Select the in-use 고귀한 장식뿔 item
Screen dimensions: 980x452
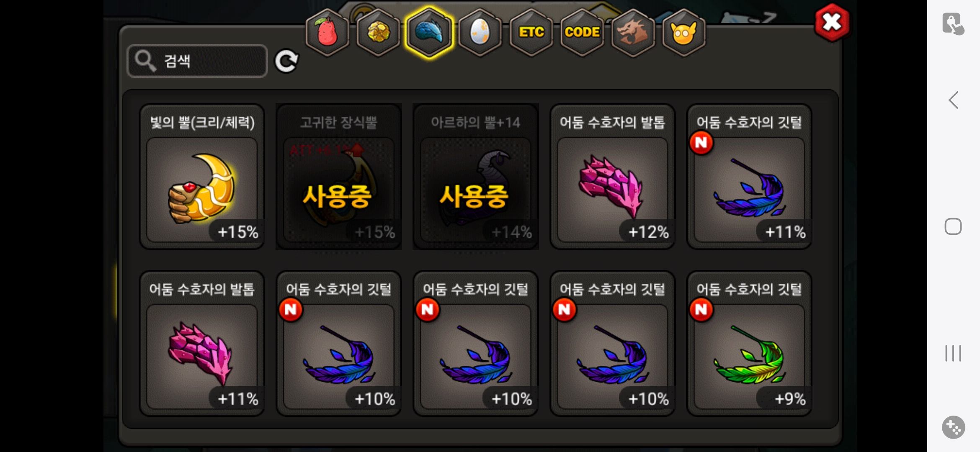339,177
